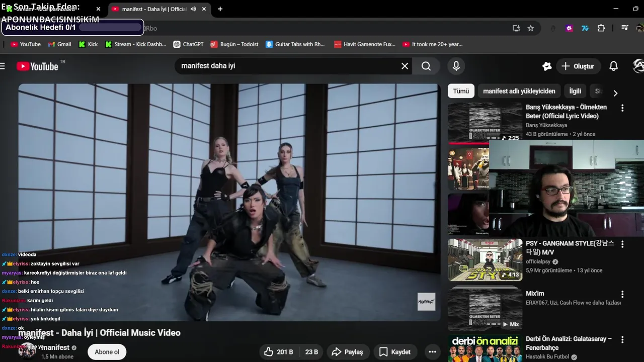Switch to the manifest YouTube browser tab
The image size is (644, 362).
153,9
